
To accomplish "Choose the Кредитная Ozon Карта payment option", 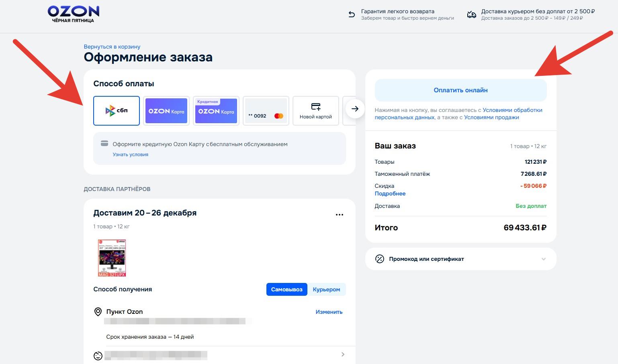I will click(x=216, y=111).
